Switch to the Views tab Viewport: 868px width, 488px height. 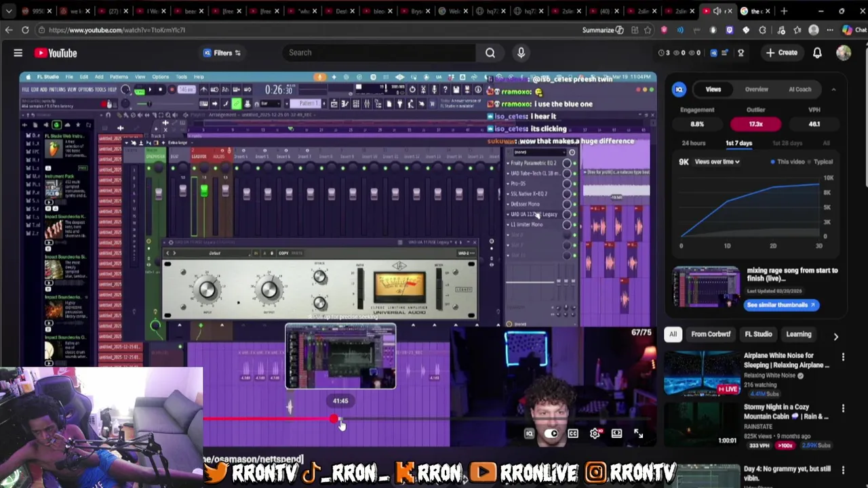click(713, 89)
